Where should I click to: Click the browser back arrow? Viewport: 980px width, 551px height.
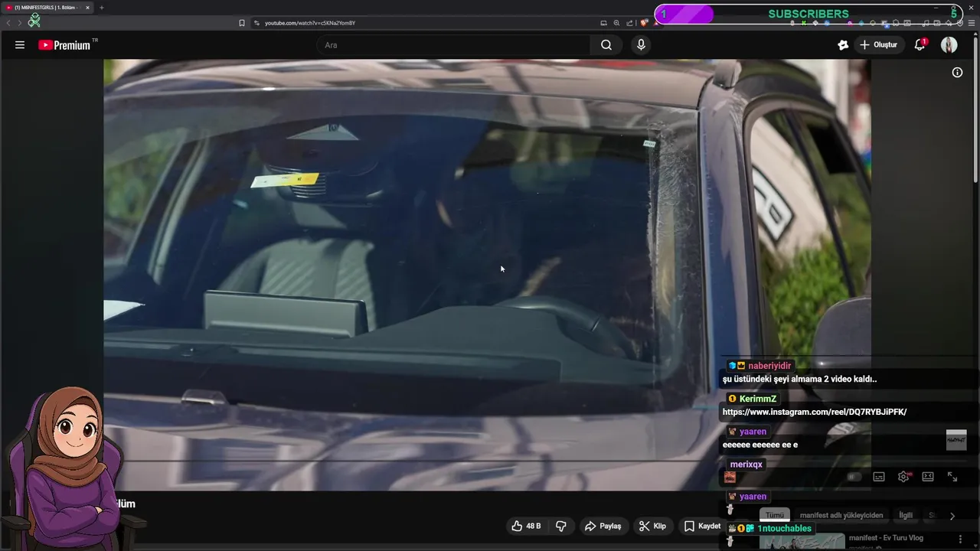(x=8, y=23)
